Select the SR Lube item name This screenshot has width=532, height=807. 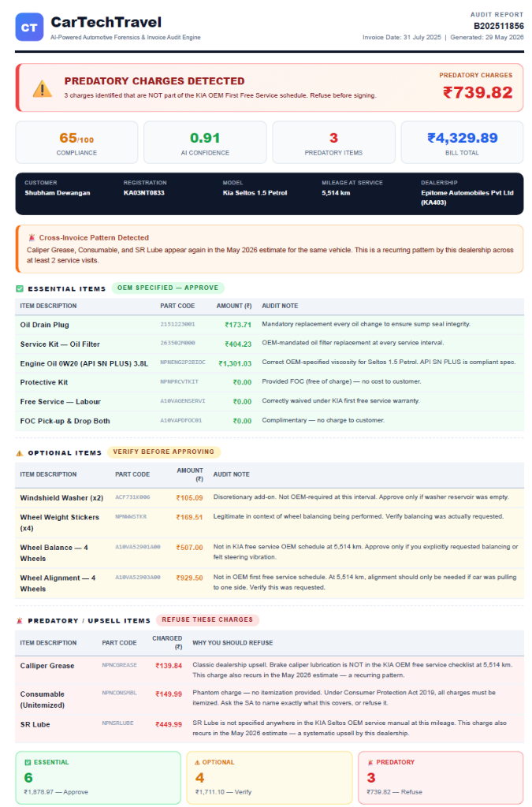click(35, 725)
